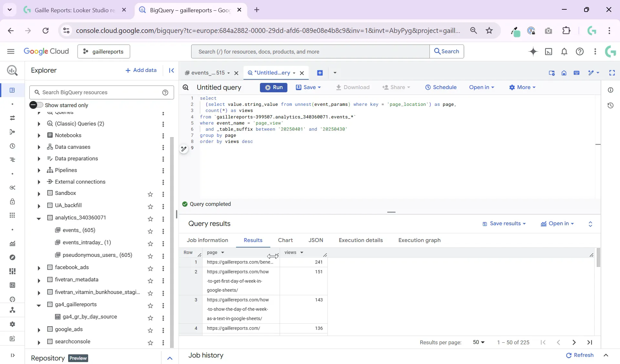Star the Sandbox dataset
This screenshot has height=364, width=620.
tap(150, 195)
